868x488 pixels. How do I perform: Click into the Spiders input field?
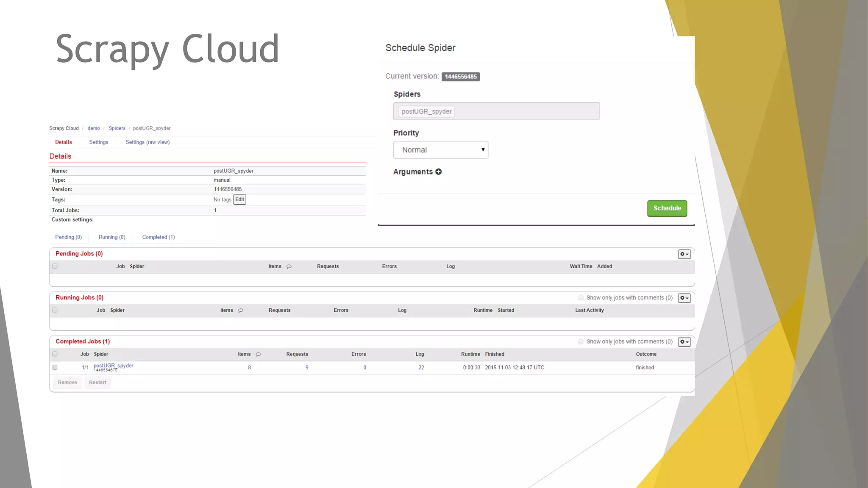(526, 111)
